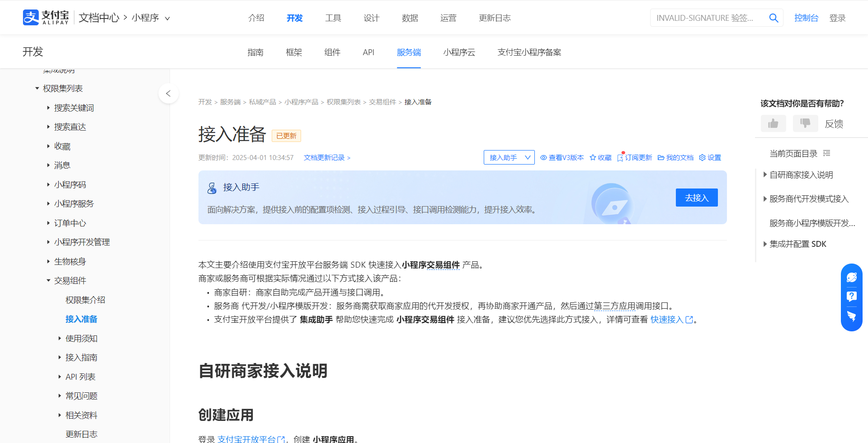Click the 收藏 star link
The height and width of the screenshot is (443, 868).
pos(600,157)
